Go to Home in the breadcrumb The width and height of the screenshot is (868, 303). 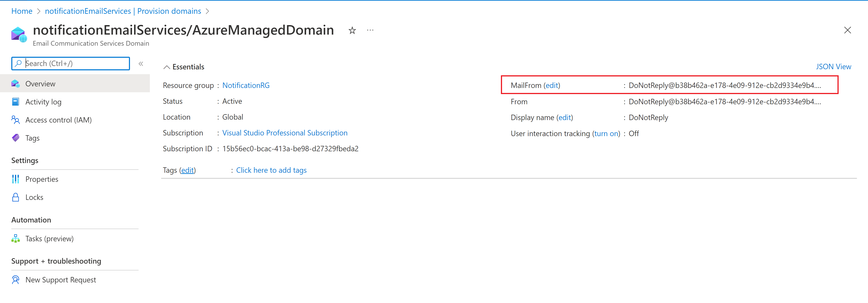tap(22, 11)
